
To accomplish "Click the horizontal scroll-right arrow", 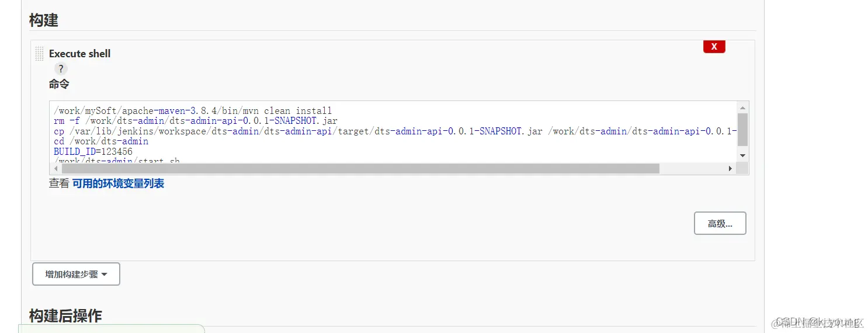I will (x=730, y=168).
